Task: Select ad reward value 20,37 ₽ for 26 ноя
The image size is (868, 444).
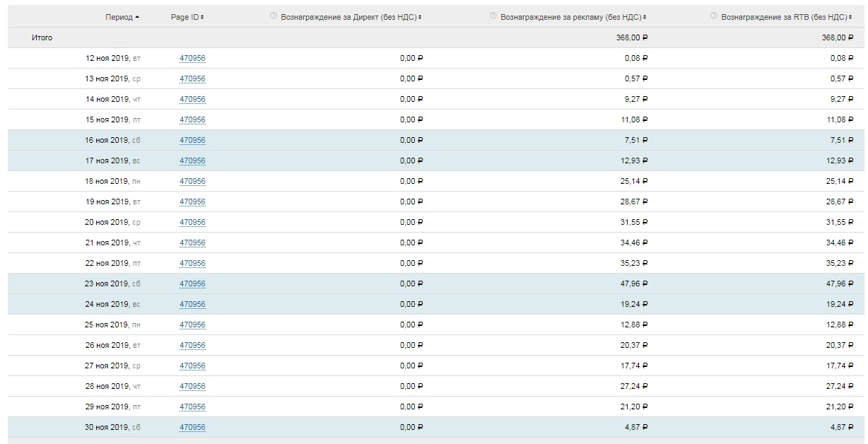Action: point(634,345)
